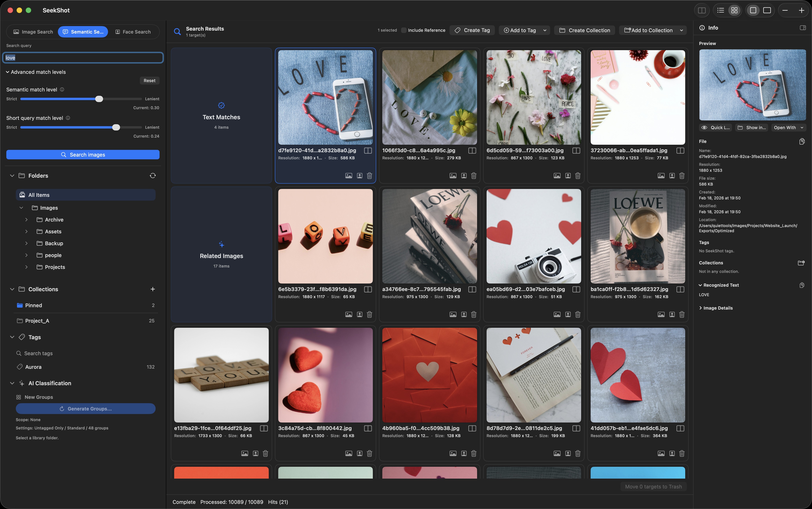Viewport: 812px width, 509px height.
Task: Delete 1066f3d0 image using trash icon
Action: coord(474,176)
